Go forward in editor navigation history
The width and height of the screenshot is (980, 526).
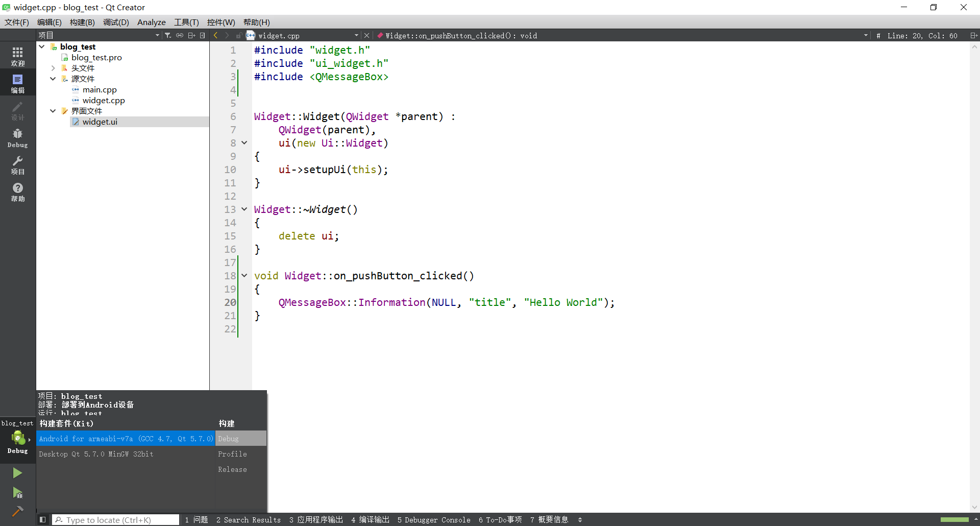(x=227, y=35)
